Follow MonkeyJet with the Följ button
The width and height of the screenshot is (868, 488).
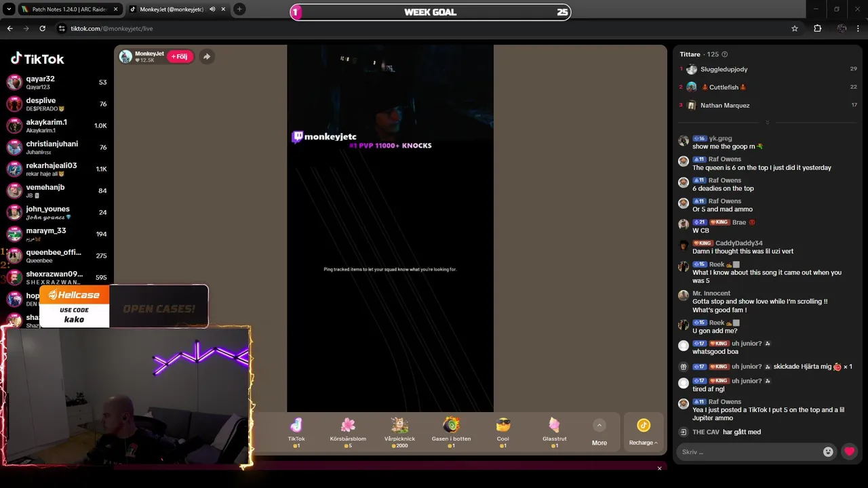pyautogui.click(x=180, y=56)
